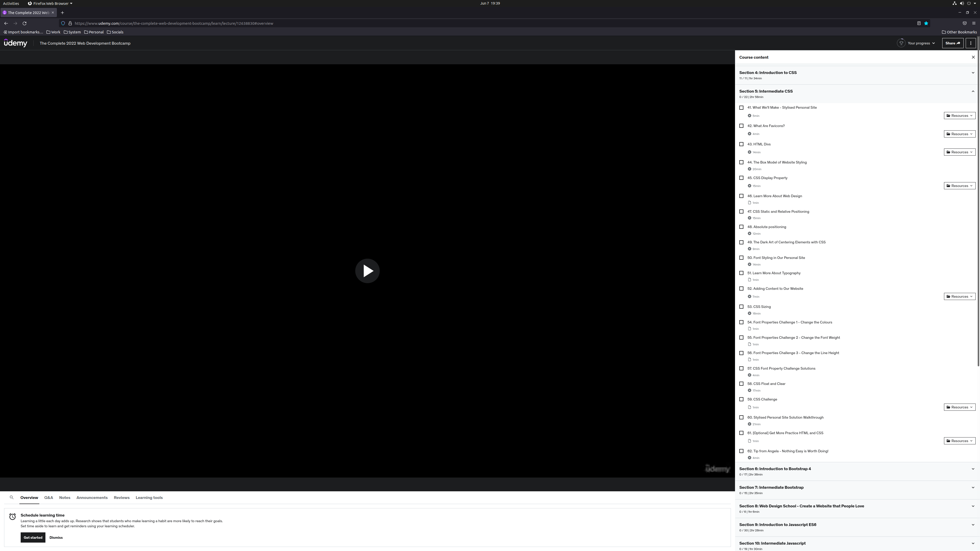This screenshot has width=980, height=551.
Task: Open the three-dot options menu in the header
Action: coord(971,43)
